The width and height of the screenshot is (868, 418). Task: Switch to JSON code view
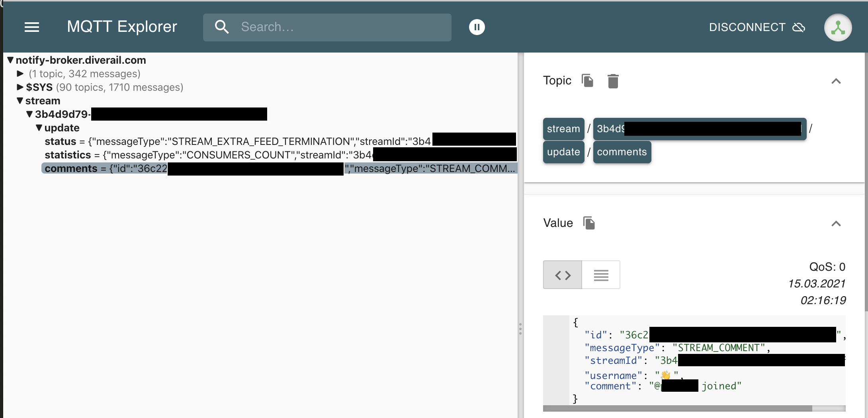click(563, 275)
